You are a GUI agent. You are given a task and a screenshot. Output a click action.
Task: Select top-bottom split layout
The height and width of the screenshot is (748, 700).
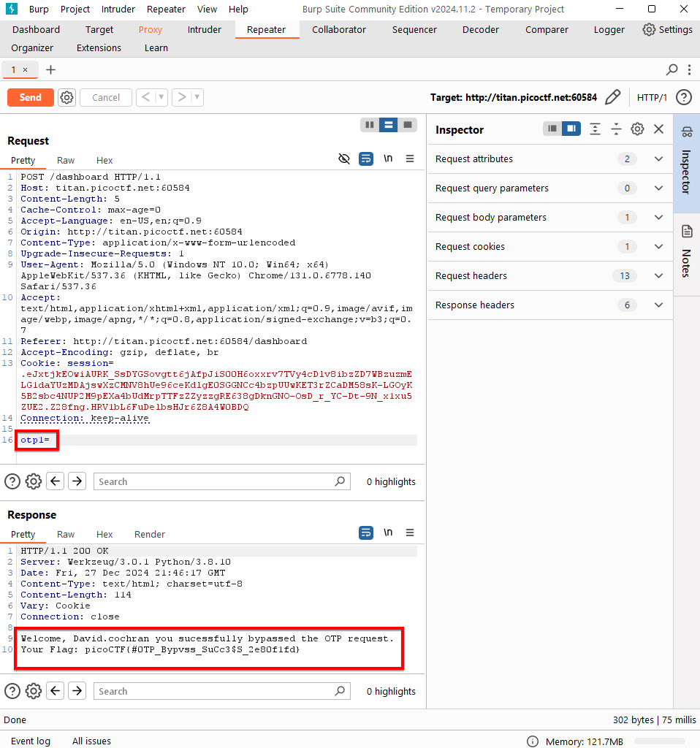point(389,125)
